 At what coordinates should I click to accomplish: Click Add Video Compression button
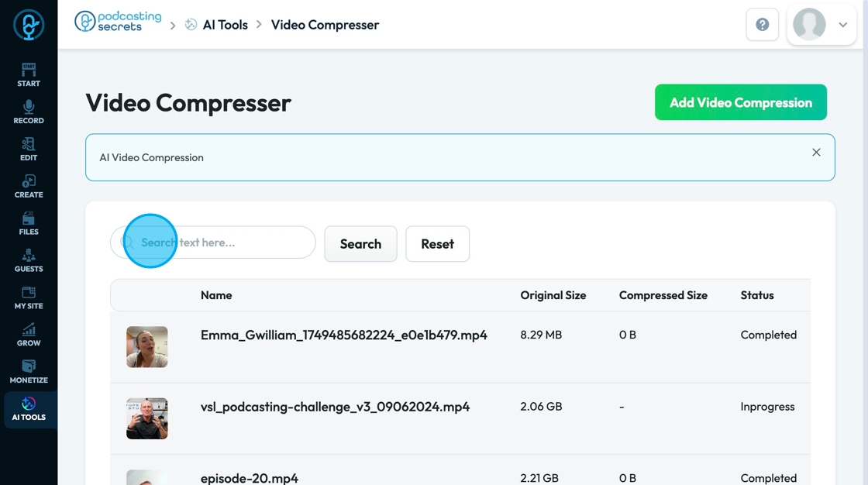point(740,102)
